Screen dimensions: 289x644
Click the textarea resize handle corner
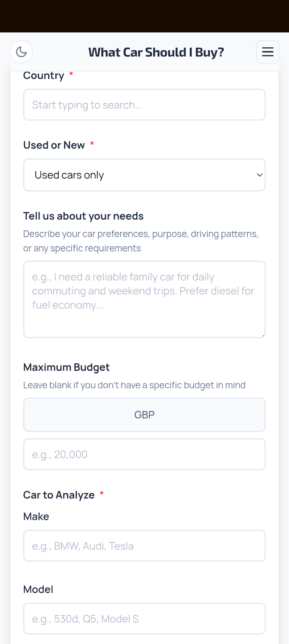(263, 335)
